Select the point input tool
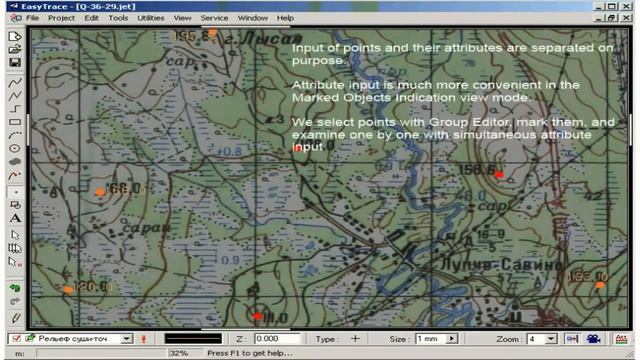Image resolution: width=640 pixels, height=360 pixels. tap(15, 191)
